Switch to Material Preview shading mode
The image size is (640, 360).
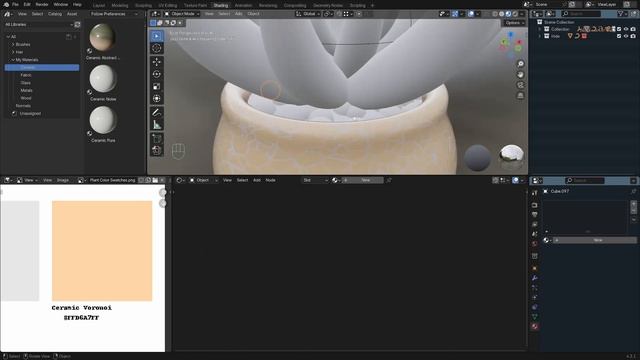508,14
